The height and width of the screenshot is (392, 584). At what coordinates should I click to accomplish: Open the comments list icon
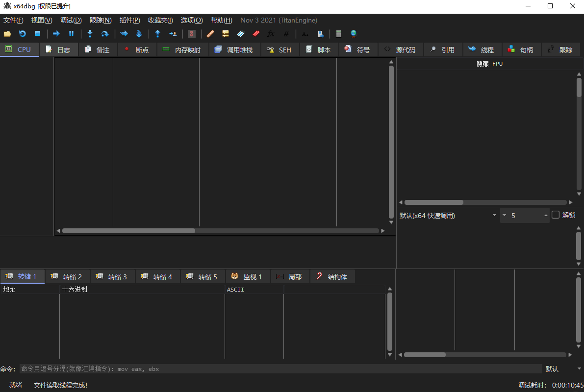(226, 34)
